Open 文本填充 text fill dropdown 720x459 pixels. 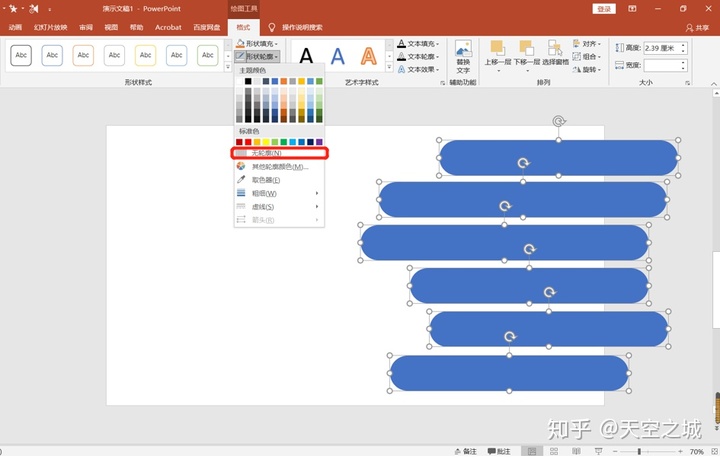point(418,44)
